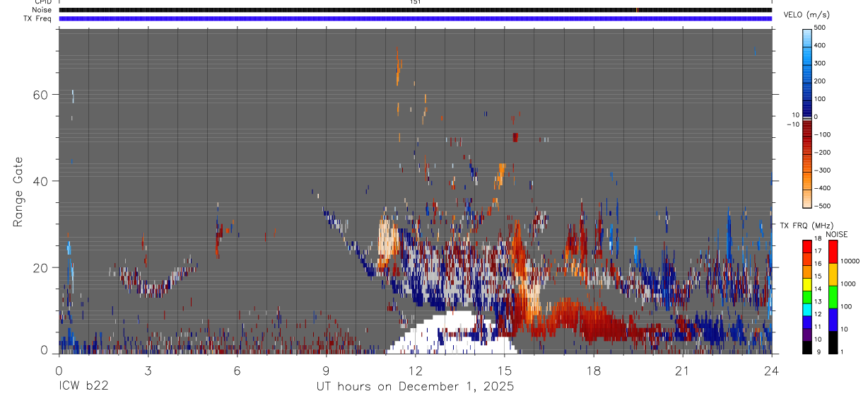Screen dimensions: 868x401
Task: Click the 40 range gate axis label
Action: 39,181
